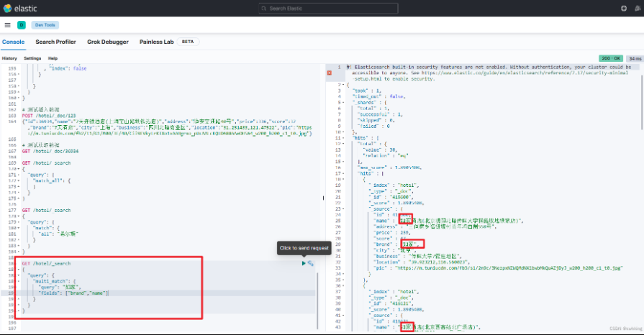Screen dimensions: 644x335
Task: Click the Dev Tools breadcrumb
Action: pos(45,25)
